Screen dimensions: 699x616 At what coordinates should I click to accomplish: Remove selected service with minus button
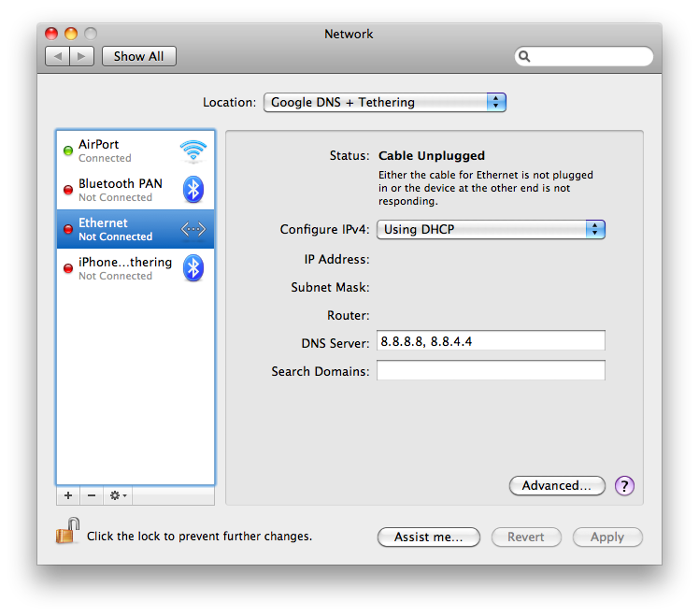coord(92,495)
